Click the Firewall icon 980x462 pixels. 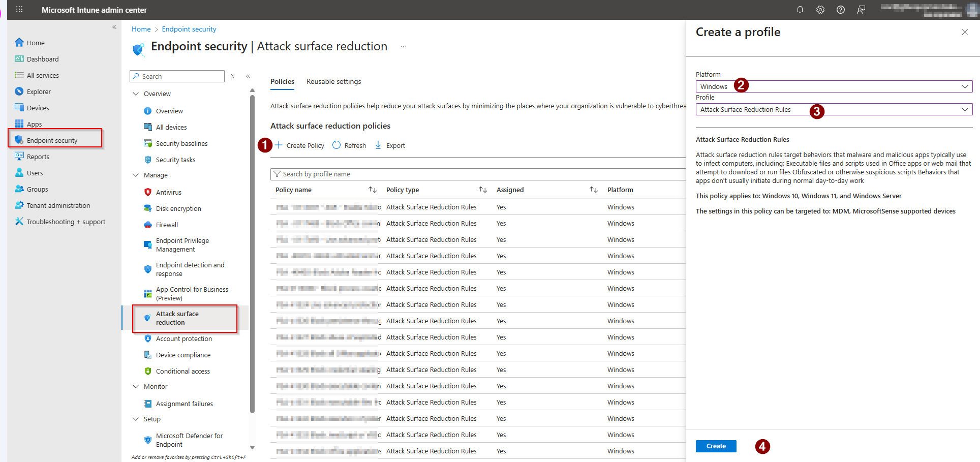click(148, 225)
